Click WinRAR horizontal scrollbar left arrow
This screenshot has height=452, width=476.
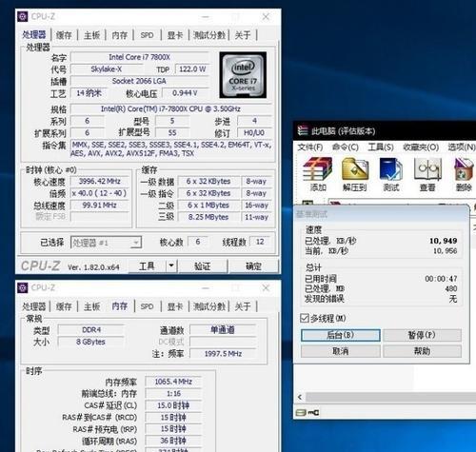(300, 397)
